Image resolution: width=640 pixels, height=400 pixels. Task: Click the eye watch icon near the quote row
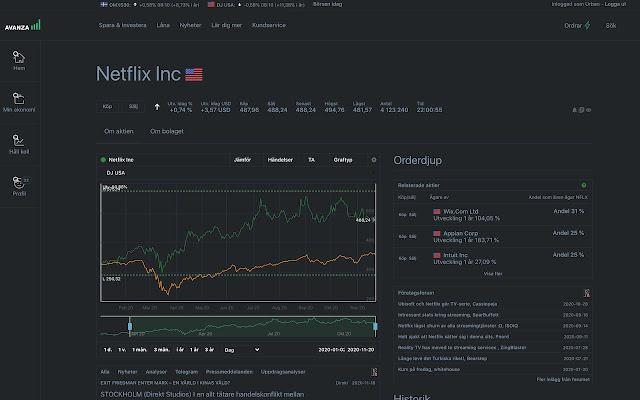[589, 110]
